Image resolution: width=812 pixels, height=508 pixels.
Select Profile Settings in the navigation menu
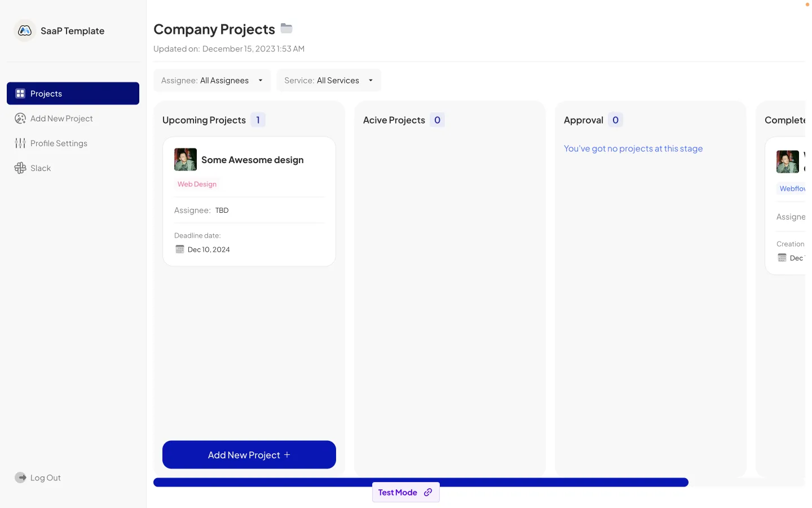(x=58, y=143)
